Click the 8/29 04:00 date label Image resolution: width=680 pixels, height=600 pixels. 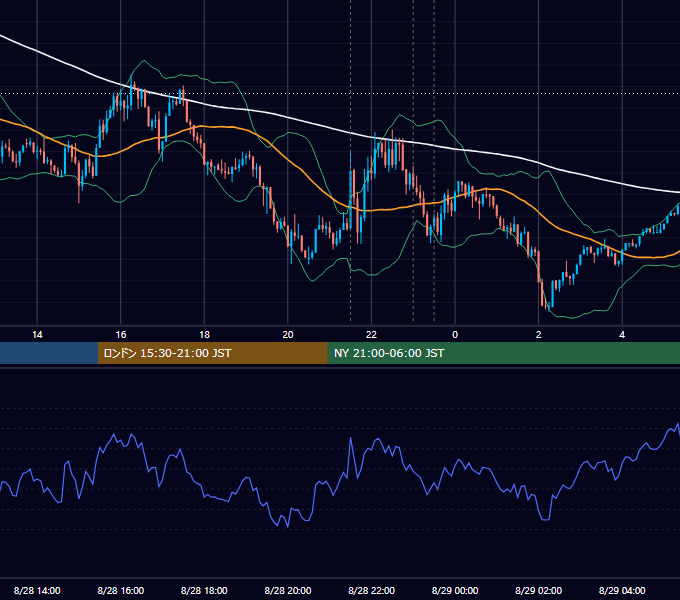[x=622, y=590]
